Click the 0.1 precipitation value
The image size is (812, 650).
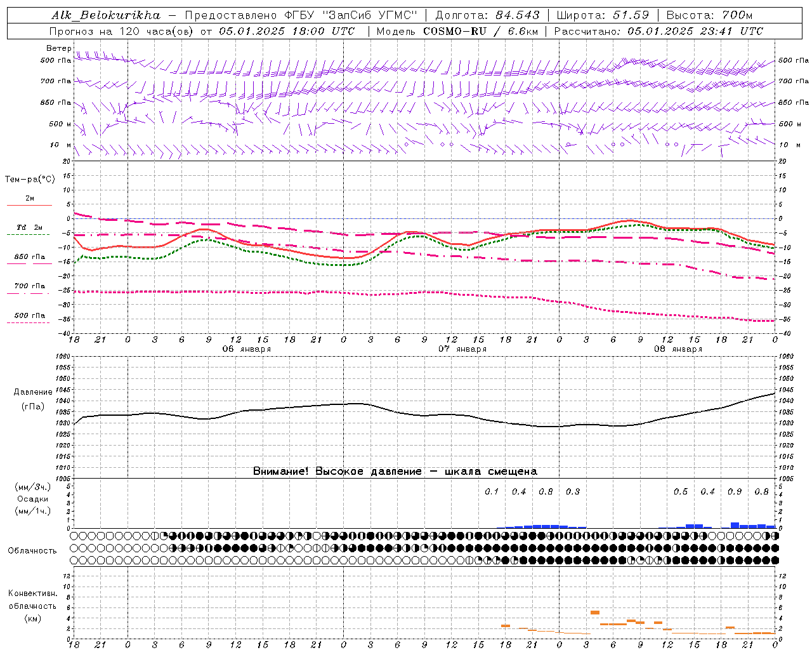coord(492,491)
